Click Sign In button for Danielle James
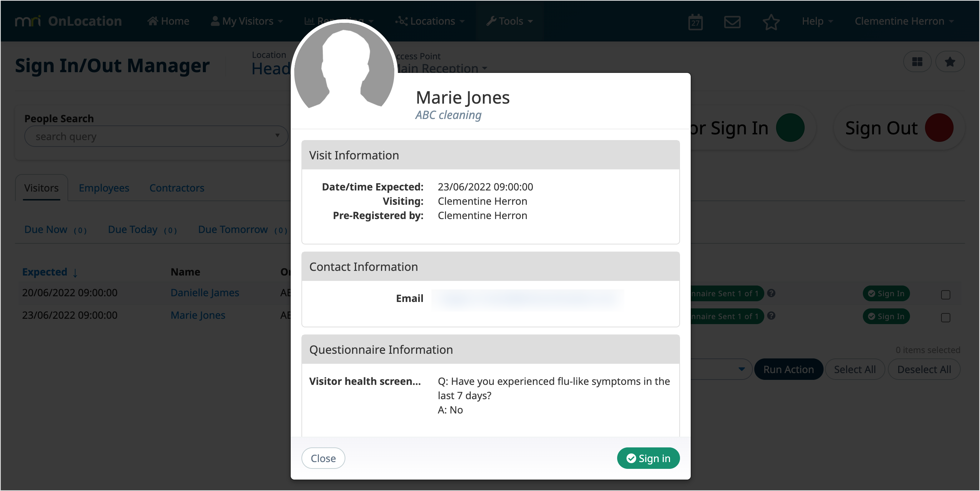The width and height of the screenshot is (980, 491). [x=886, y=293]
